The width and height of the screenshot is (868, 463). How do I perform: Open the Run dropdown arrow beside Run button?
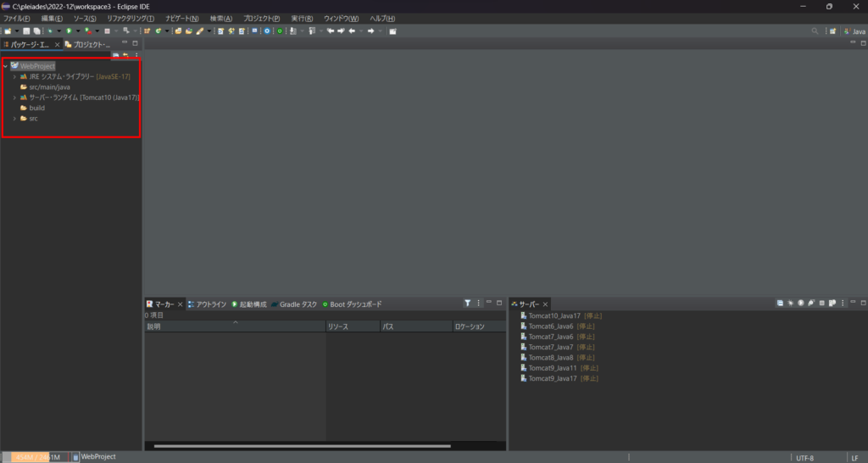pos(77,31)
